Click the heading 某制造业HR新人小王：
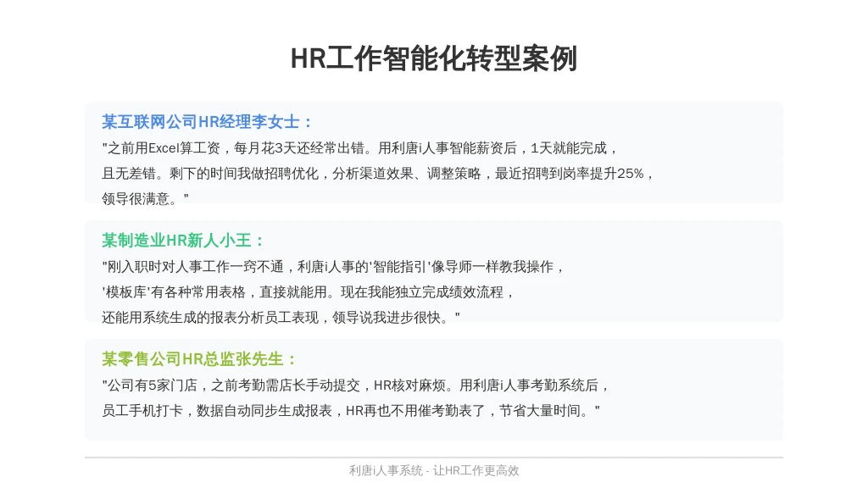 coord(184,240)
